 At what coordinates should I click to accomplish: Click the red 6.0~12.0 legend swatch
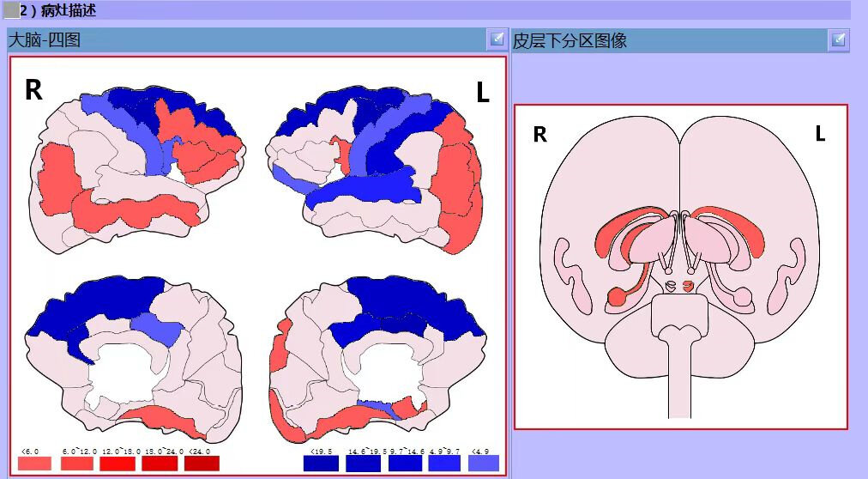(x=76, y=464)
